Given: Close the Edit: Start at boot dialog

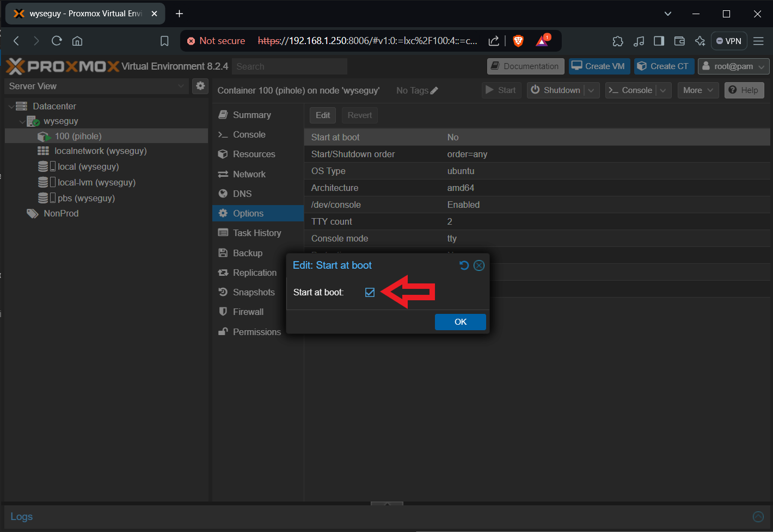Looking at the screenshot, I should [x=479, y=265].
